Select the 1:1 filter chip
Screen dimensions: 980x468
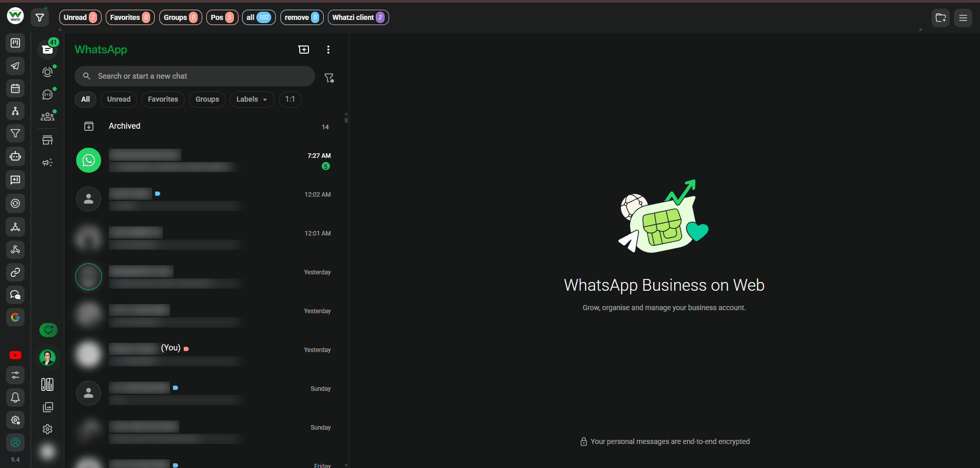(x=290, y=100)
